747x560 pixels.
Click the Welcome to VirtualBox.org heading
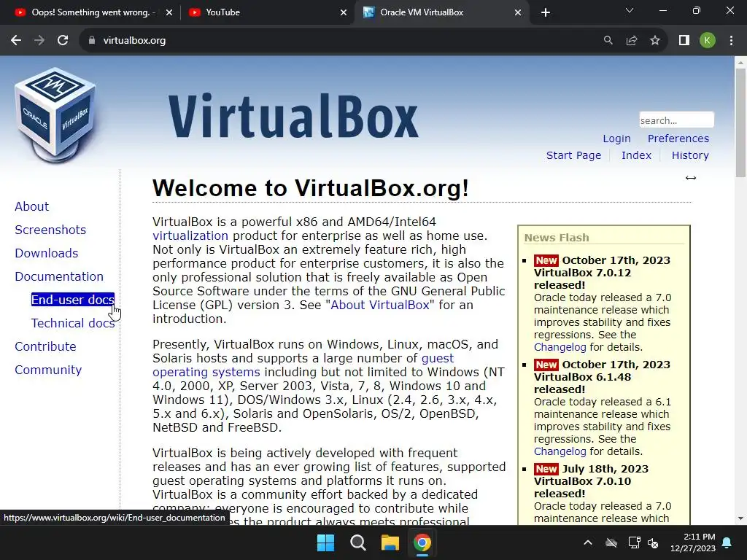point(311,188)
